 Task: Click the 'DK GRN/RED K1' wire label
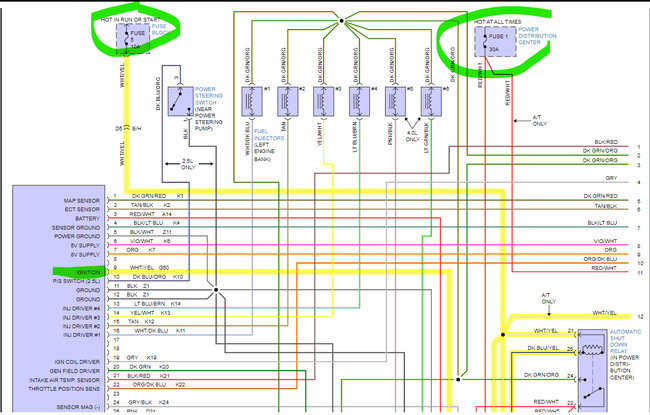click(158, 196)
